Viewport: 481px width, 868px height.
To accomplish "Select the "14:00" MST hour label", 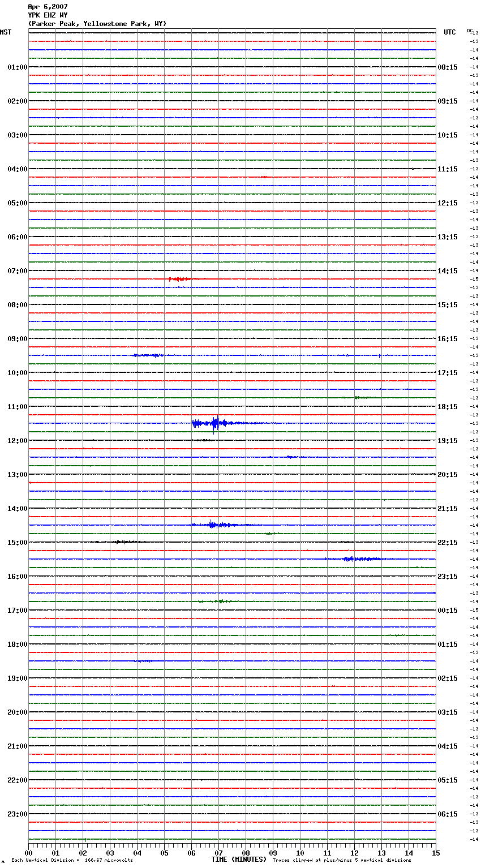I will point(18,509).
